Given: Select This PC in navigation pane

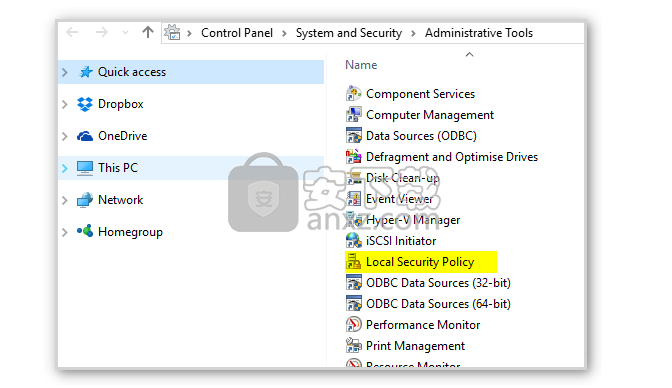Looking at the screenshot, I should 118,168.
